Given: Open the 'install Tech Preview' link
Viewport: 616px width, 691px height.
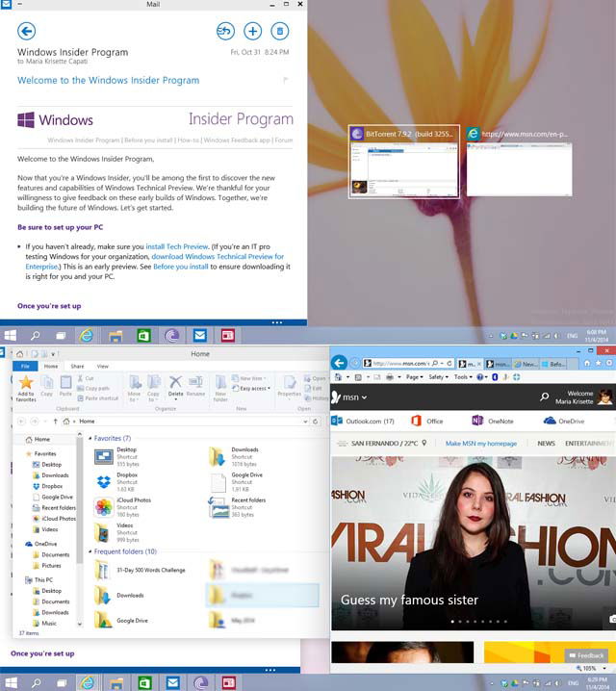Looking at the screenshot, I should 177,246.
